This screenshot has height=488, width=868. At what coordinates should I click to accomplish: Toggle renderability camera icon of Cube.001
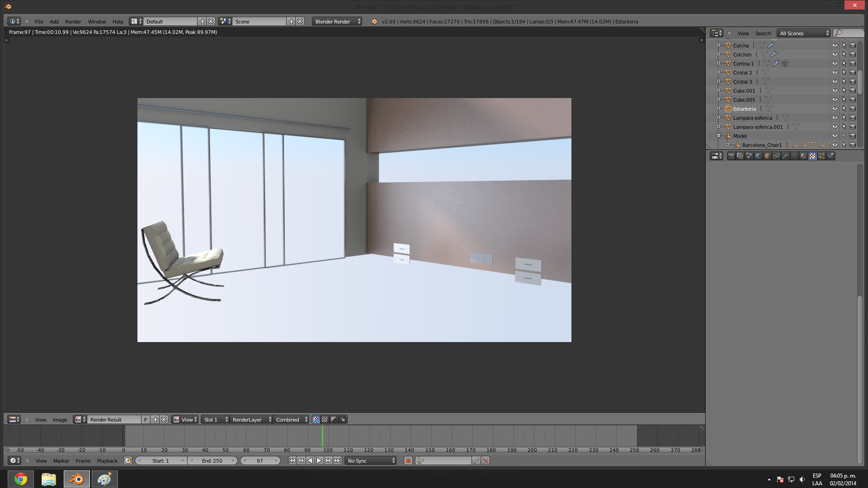pos(853,90)
